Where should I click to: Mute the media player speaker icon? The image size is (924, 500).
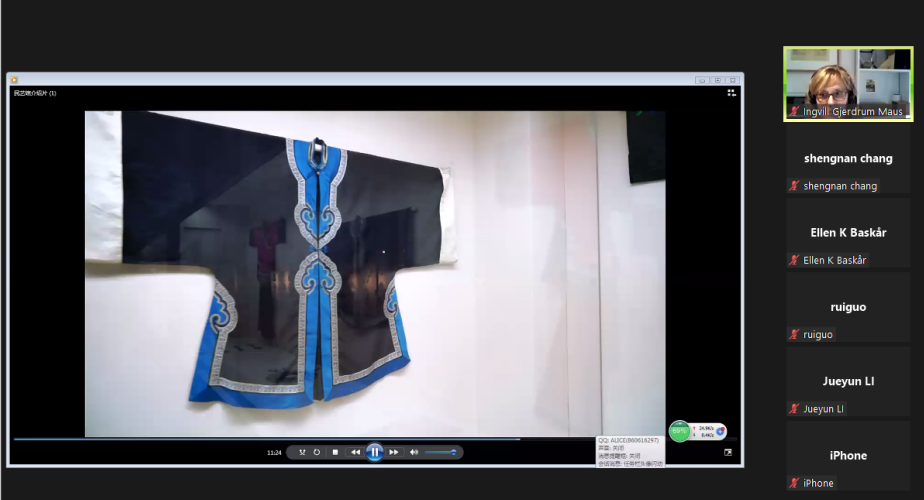point(414,452)
